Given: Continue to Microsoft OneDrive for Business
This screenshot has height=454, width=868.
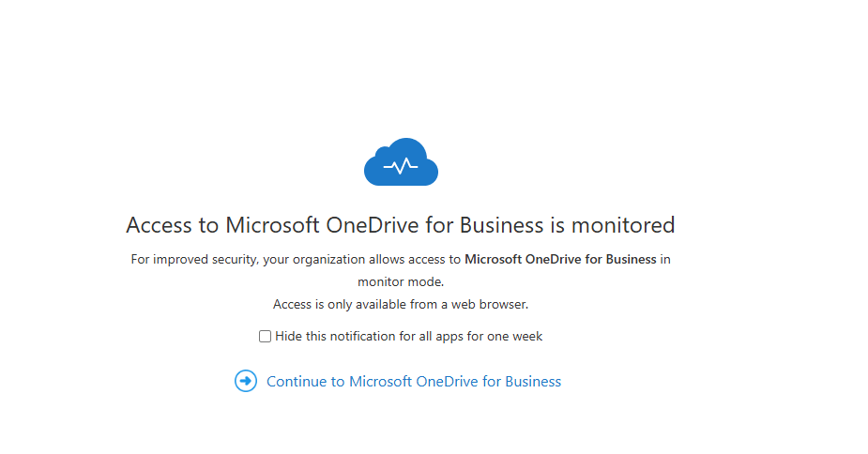Looking at the screenshot, I should [413, 382].
